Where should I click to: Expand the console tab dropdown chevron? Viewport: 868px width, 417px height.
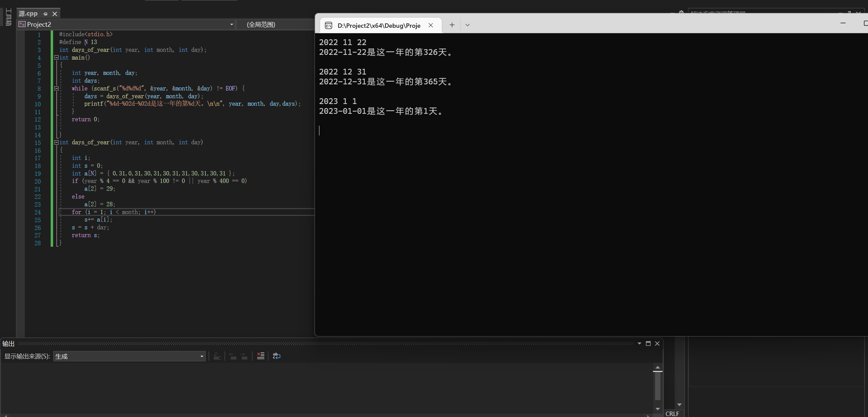coord(467,25)
